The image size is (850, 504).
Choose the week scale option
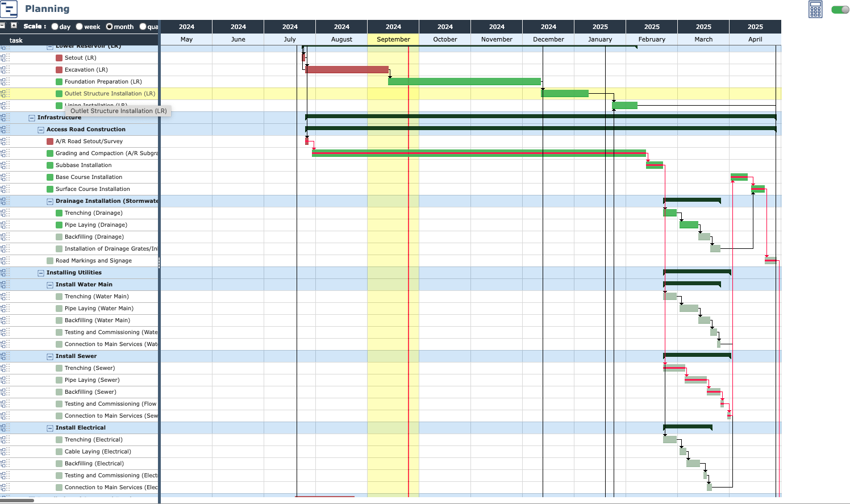pyautogui.click(x=80, y=27)
